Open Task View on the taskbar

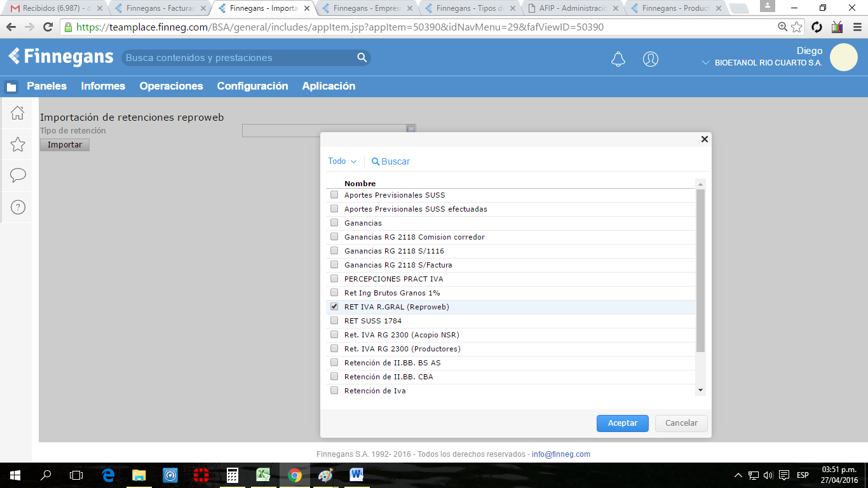(76, 475)
